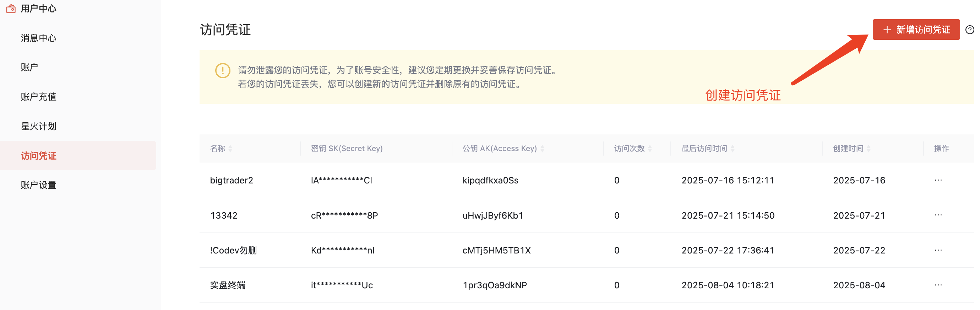Viewport: 980px width, 310px height.
Task: Sort table by 访问次数
Action: pos(650,149)
